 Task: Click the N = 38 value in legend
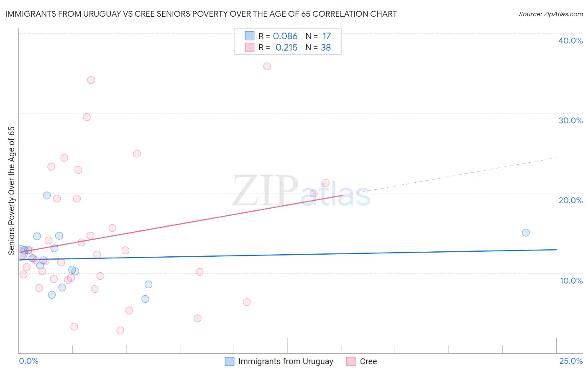click(318, 47)
